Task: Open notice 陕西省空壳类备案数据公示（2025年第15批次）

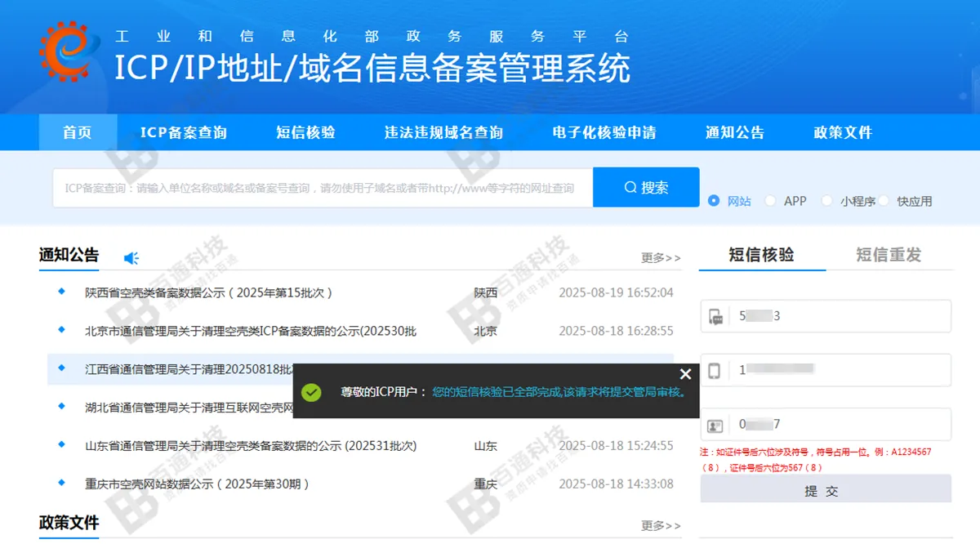Action: (209, 292)
